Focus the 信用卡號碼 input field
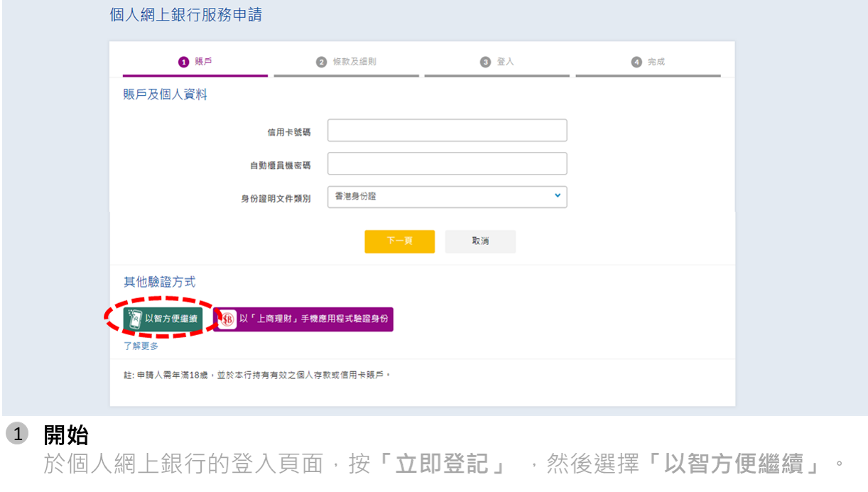Viewport: 868px width, 492px height. (x=447, y=131)
